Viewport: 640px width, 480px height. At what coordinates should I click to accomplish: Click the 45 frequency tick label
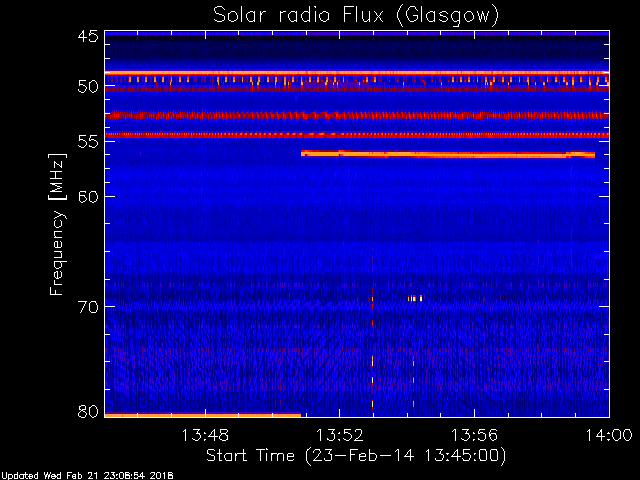[88, 36]
